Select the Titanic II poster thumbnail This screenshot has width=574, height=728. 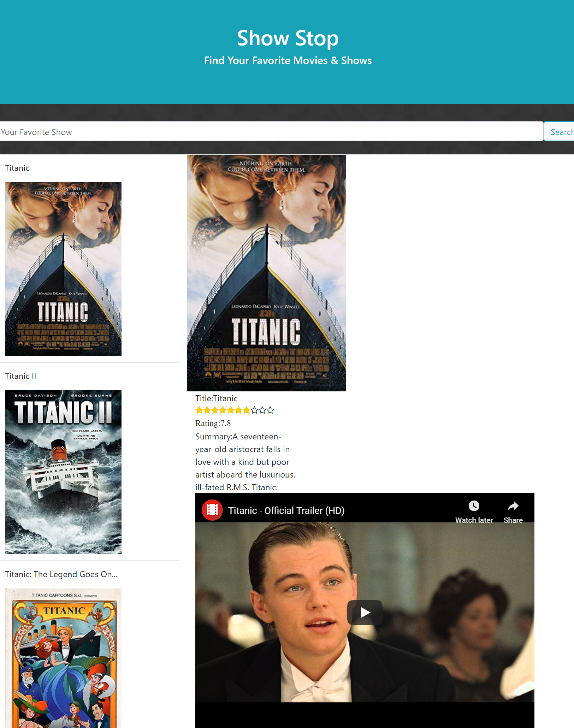pos(63,472)
